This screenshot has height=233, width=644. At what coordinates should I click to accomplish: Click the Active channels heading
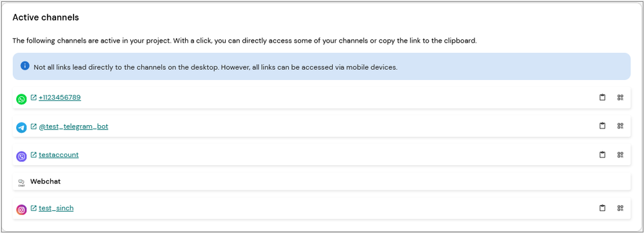(46, 17)
